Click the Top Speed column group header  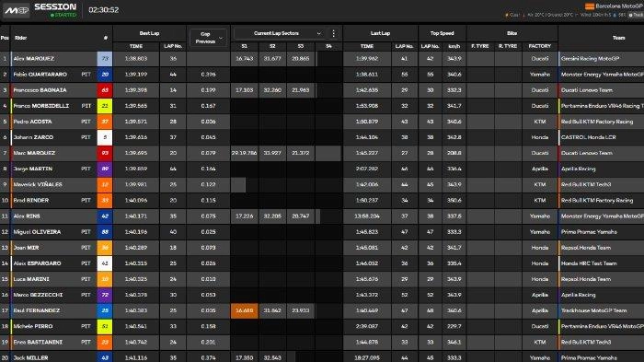tap(442, 33)
